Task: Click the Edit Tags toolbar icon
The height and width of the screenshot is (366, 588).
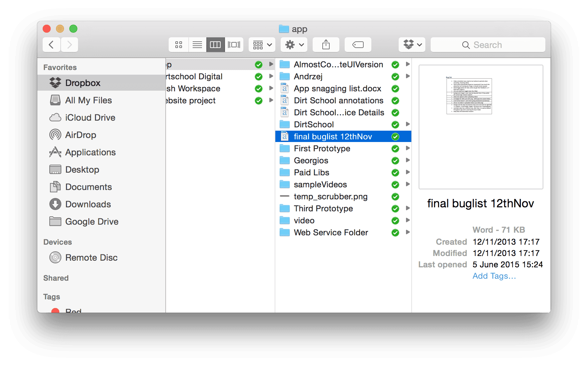Action: click(x=358, y=45)
